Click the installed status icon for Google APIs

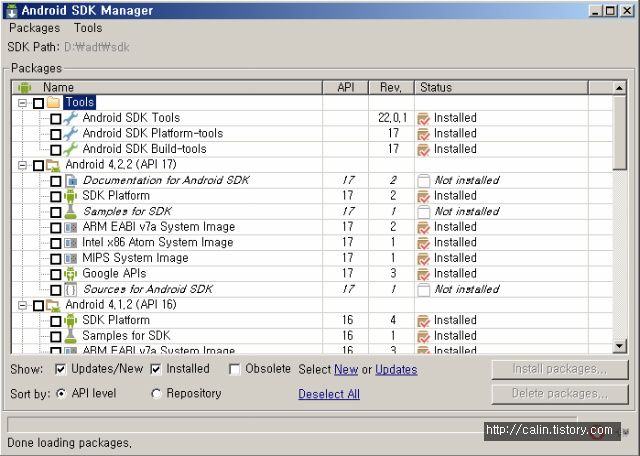[x=424, y=274]
